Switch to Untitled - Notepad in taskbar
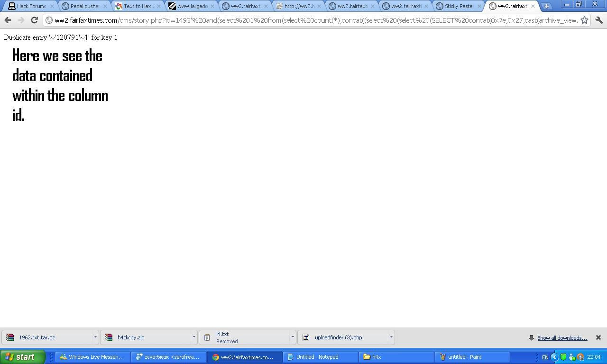 tap(320, 357)
